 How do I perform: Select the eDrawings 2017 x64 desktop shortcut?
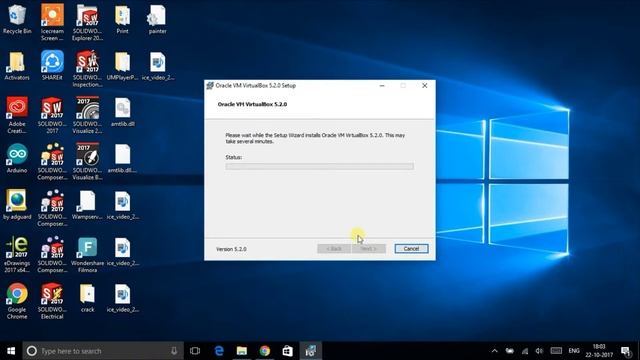[17, 255]
